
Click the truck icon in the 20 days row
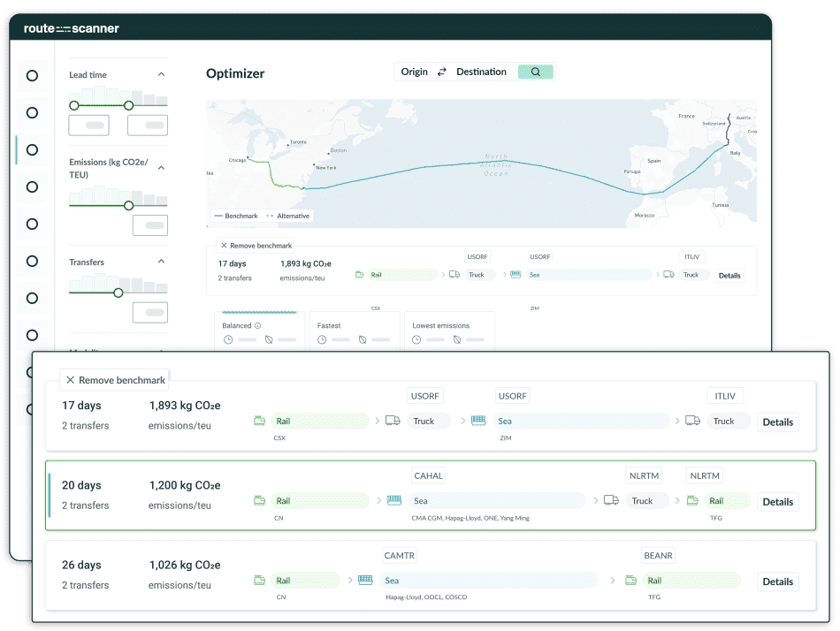point(611,500)
